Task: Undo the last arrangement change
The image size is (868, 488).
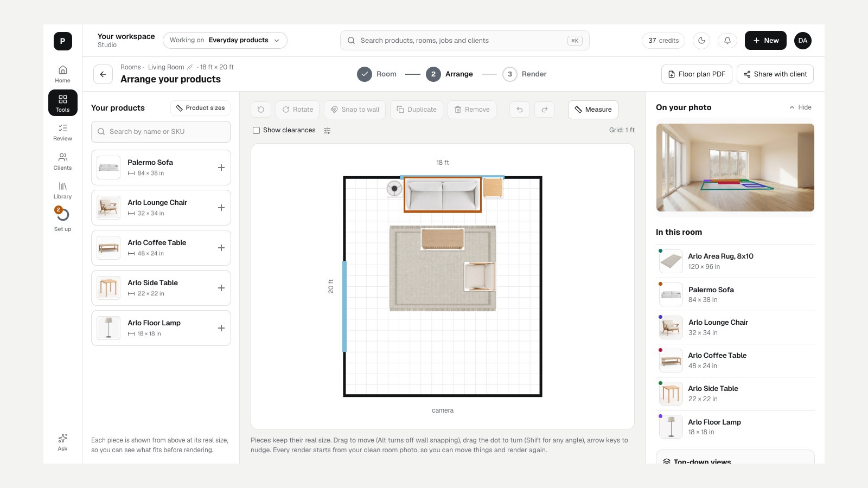Action: click(x=520, y=110)
